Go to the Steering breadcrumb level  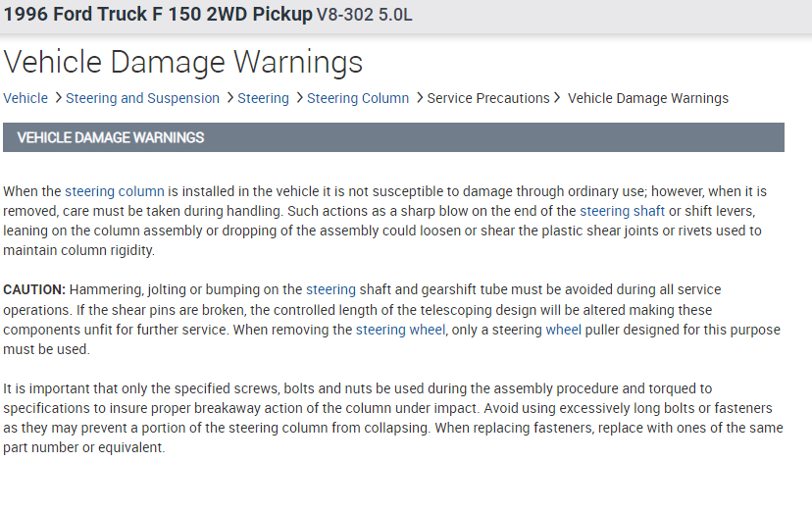[x=263, y=98]
